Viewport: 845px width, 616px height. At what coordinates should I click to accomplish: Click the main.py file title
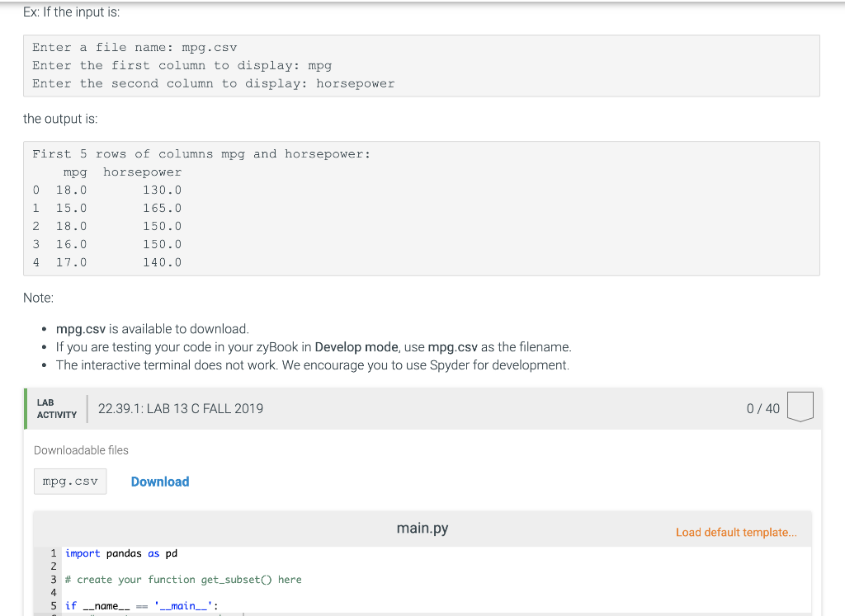[x=422, y=529]
